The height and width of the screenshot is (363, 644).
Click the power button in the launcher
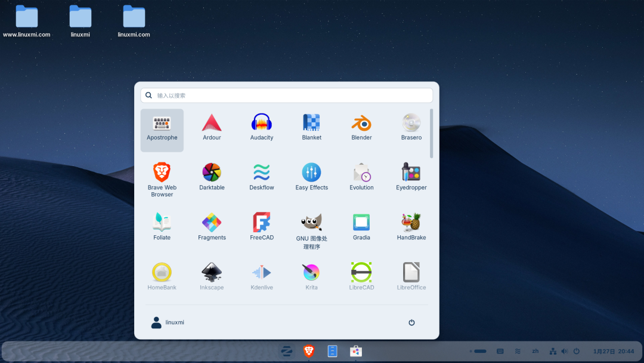coord(411,322)
